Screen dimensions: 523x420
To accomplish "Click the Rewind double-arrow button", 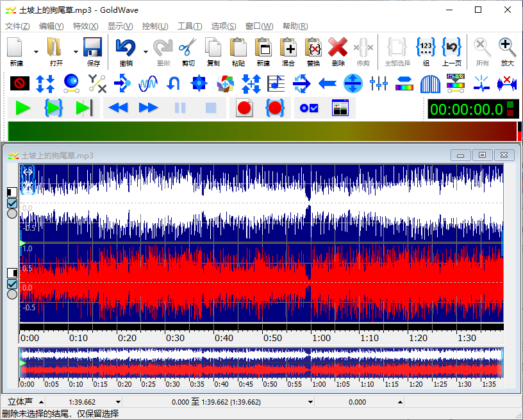I will coord(118,108).
